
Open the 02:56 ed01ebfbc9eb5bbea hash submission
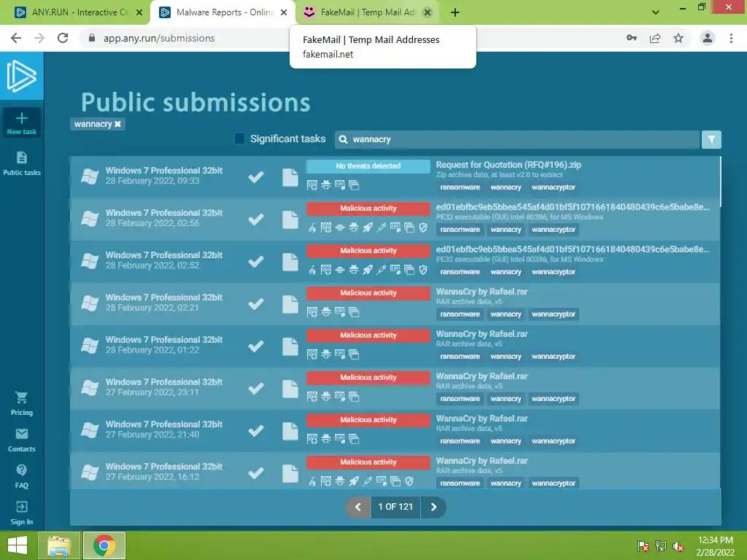point(573,207)
